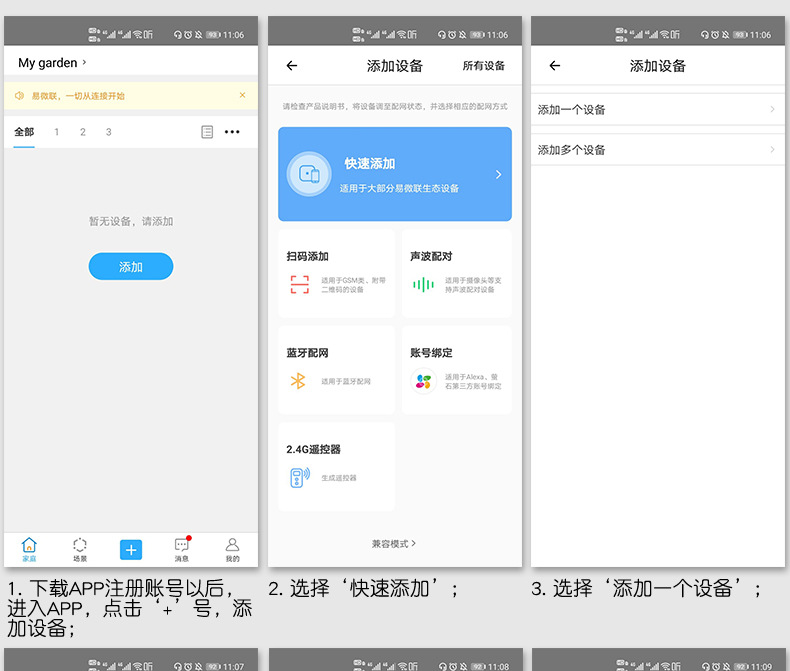The height and width of the screenshot is (671, 790).
Task: Open the 家庭 home tab
Action: (x=29, y=550)
